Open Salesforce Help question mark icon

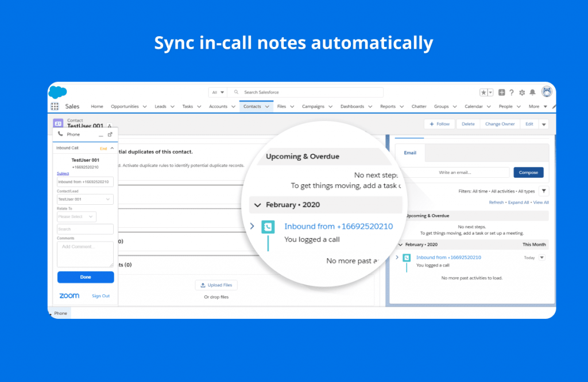tap(512, 92)
